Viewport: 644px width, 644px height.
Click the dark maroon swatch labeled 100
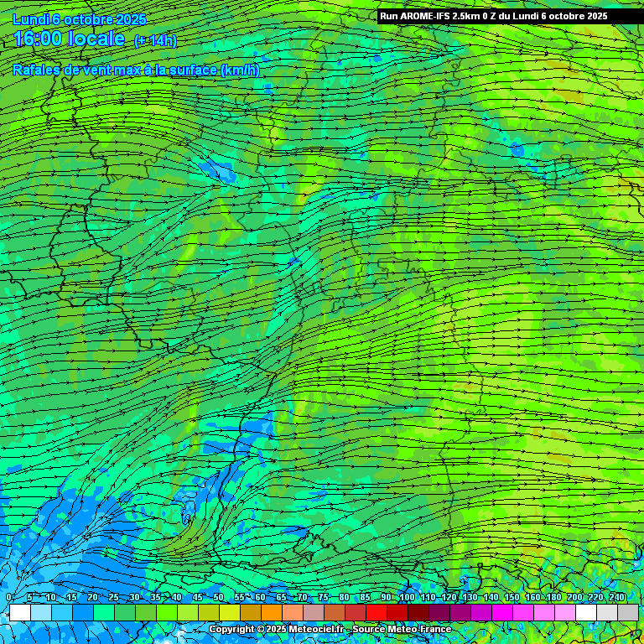(x=418, y=613)
